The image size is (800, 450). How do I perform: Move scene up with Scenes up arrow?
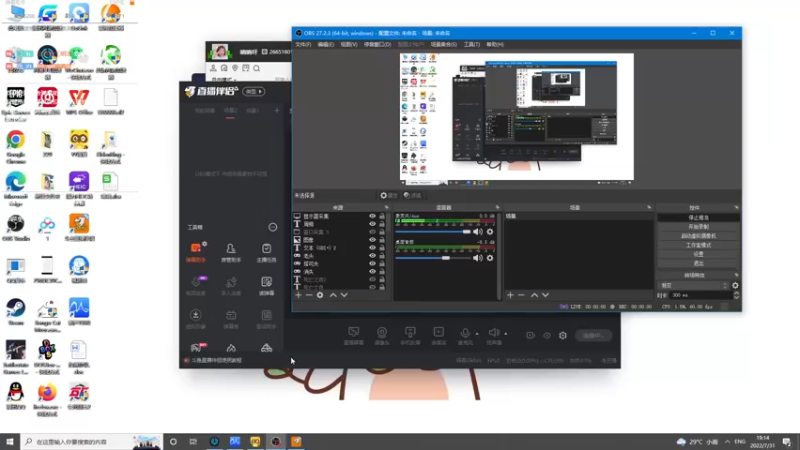click(x=534, y=295)
